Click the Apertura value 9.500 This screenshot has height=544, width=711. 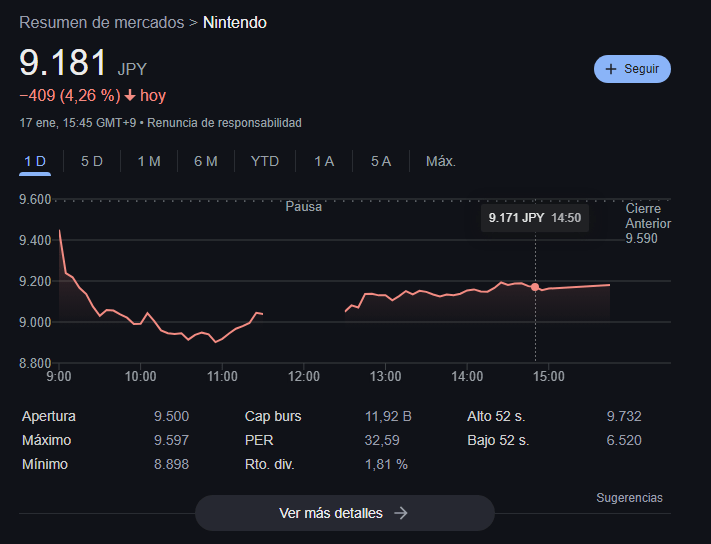(171, 416)
